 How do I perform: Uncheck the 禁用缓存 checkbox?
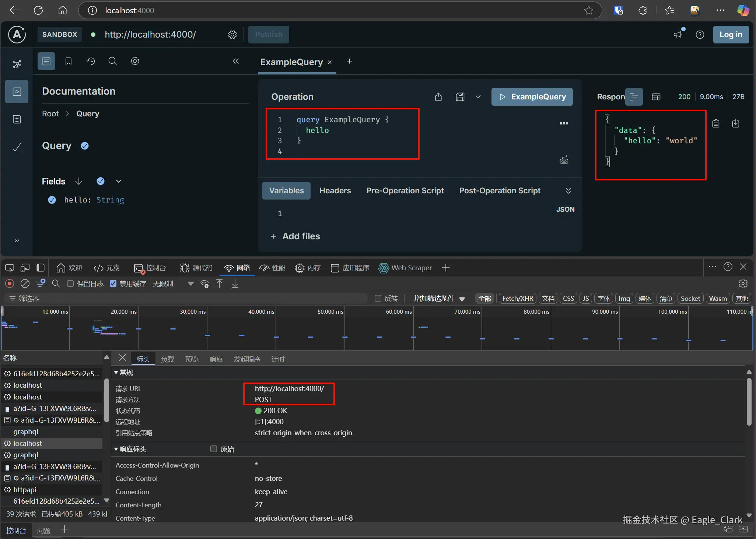coord(113,283)
